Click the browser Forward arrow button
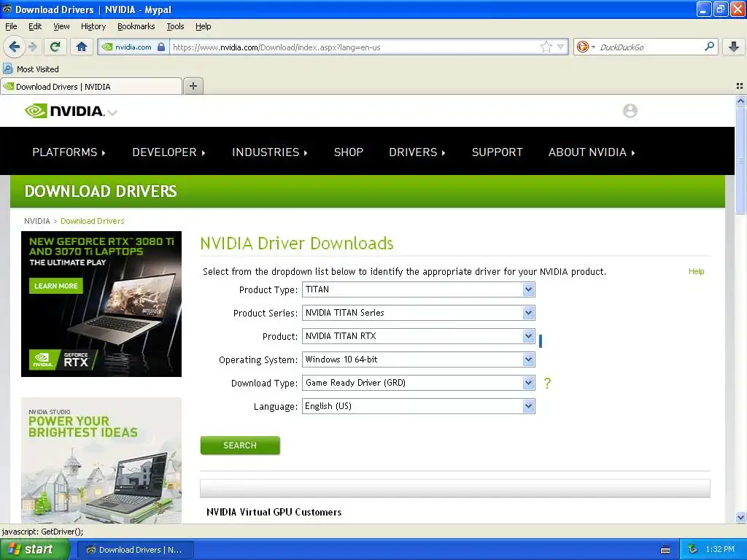 (x=33, y=47)
